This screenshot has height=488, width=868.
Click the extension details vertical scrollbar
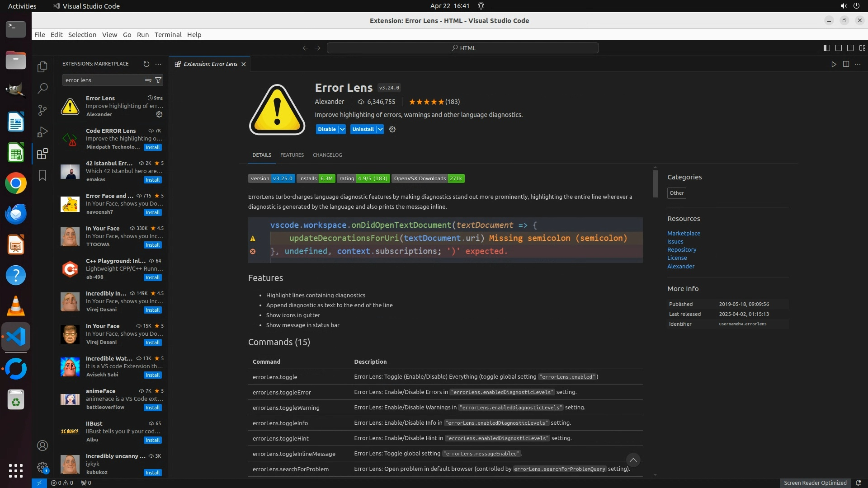coord(655,183)
